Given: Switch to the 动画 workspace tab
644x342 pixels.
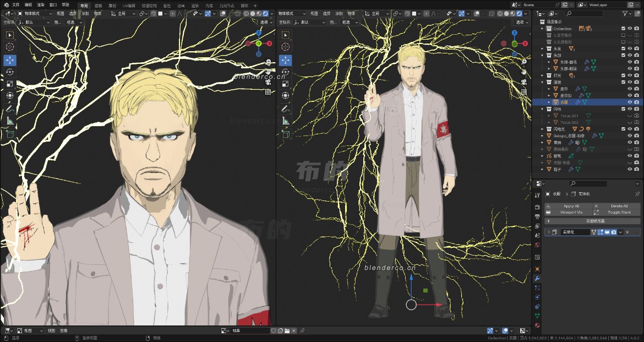Looking at the screenshot, I should (x=181, y=6).
